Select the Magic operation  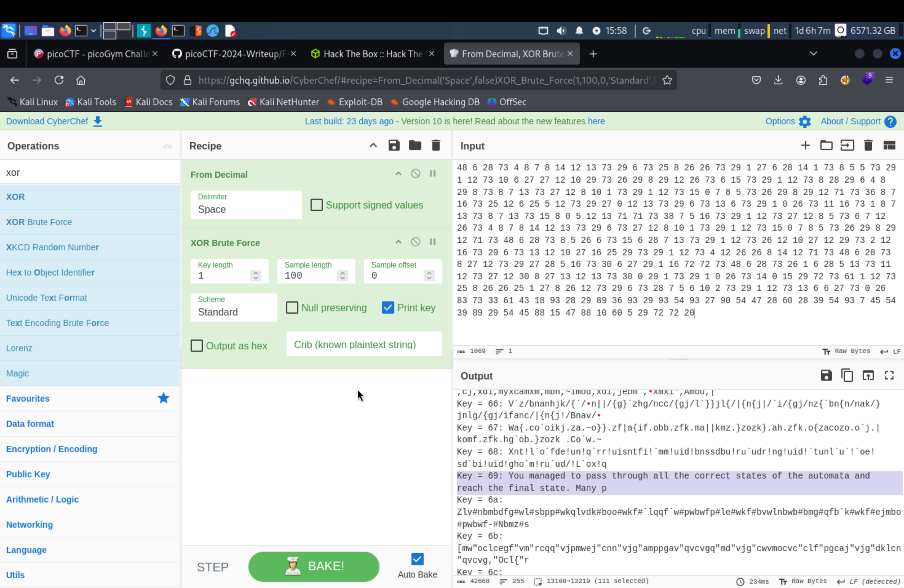90,373
